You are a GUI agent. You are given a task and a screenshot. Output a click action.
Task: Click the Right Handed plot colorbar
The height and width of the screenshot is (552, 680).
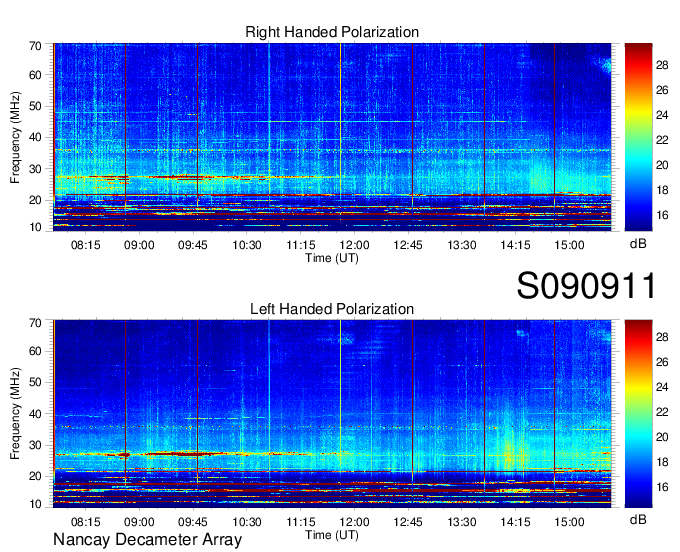pos(638,137)
